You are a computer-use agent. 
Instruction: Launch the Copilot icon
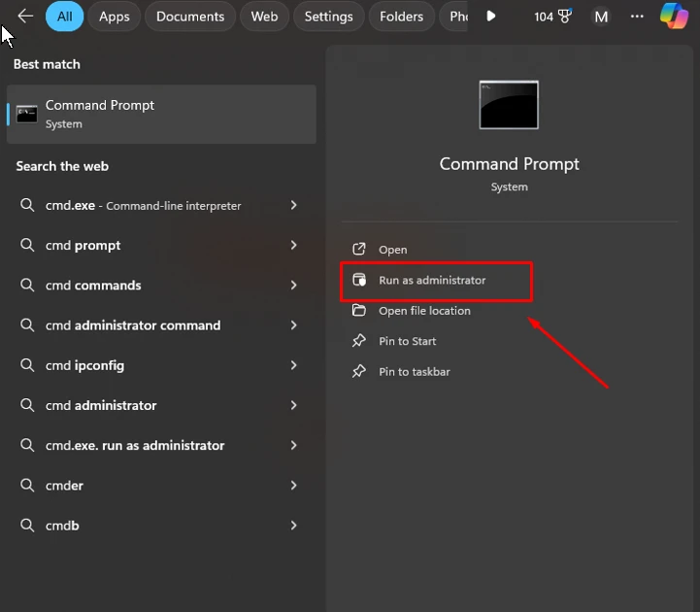[674, 17]
